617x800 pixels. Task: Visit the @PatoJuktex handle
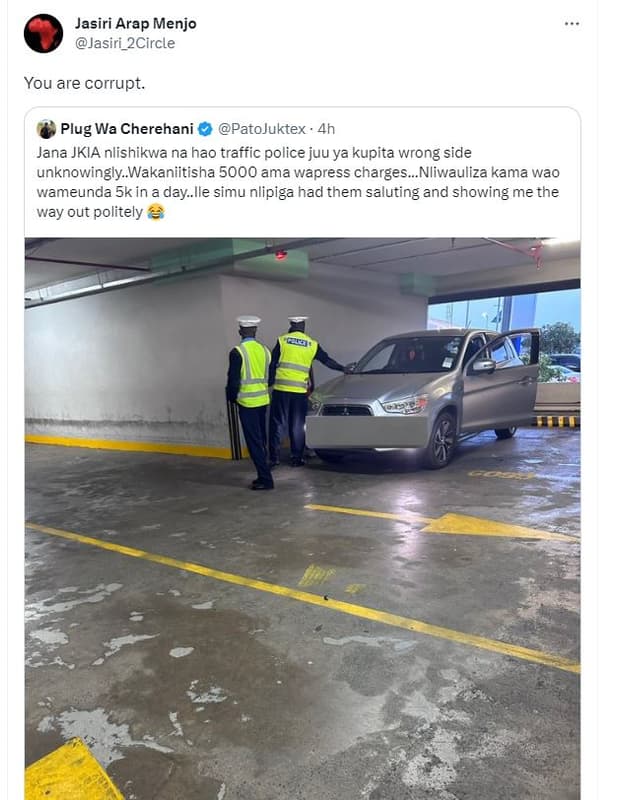point(262,129)
